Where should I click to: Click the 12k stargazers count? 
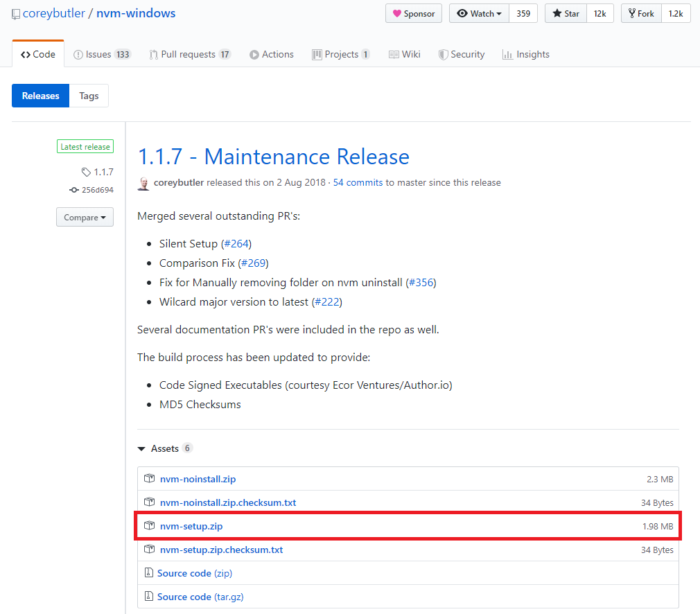pyautogui.click(x=600, y=13)
